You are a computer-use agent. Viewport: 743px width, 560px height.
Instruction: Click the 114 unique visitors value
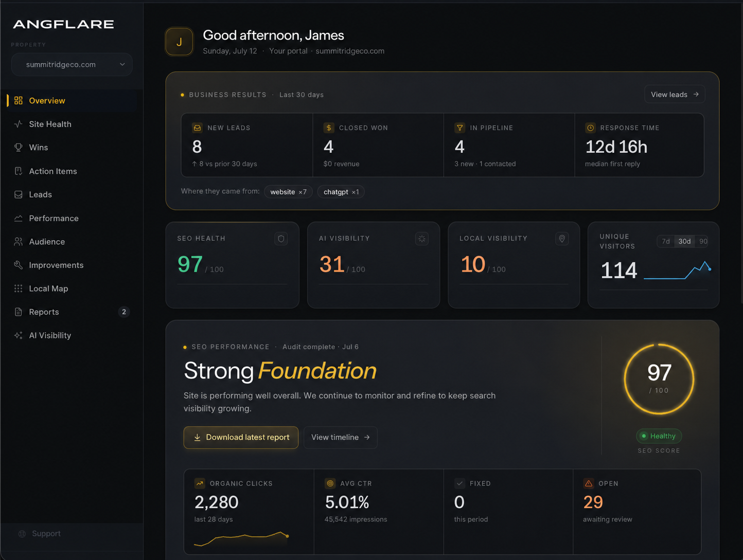(x=619, y=270)
